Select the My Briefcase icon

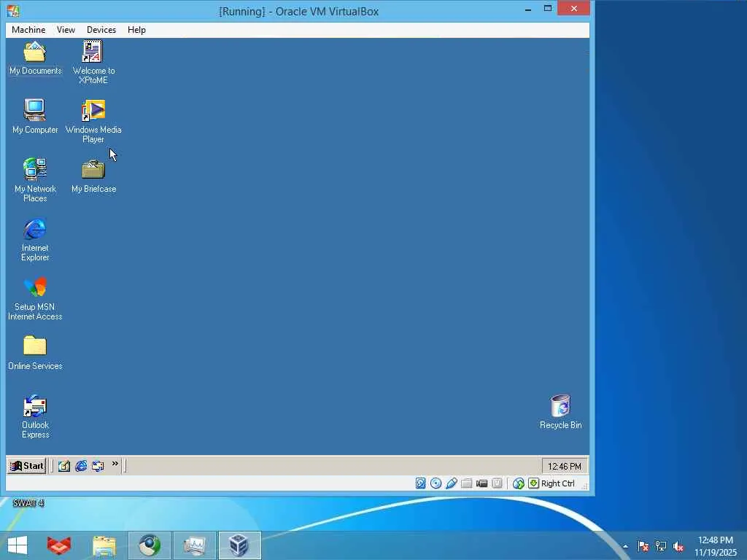(x=93, y=176)
